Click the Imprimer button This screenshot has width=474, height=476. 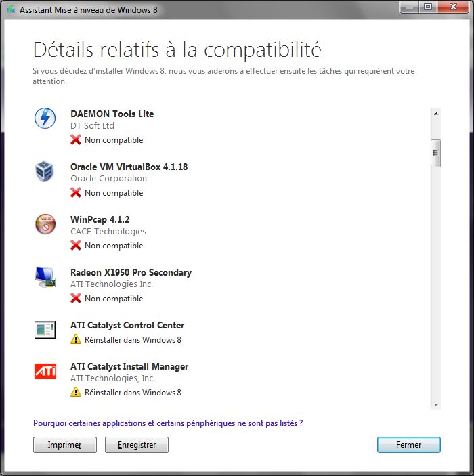pyautogui.click(x=65, y=445)
